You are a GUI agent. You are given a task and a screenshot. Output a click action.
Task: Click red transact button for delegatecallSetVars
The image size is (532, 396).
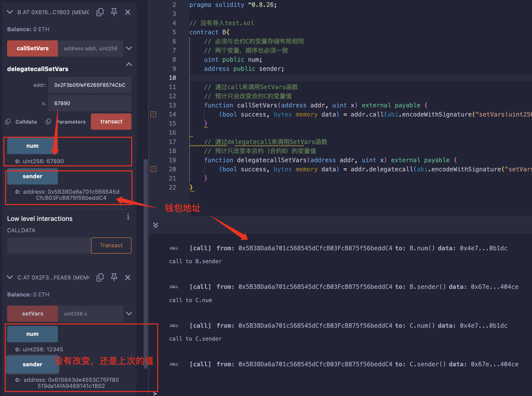[111, 122]
